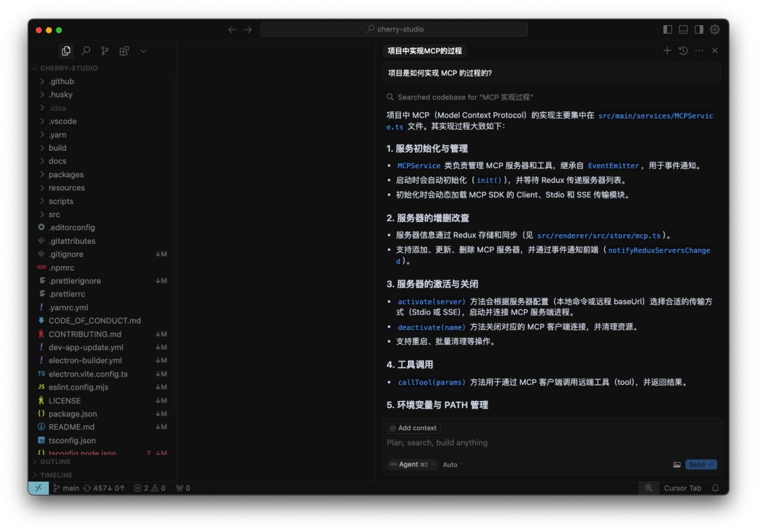Switch to the 项目中实现MCP的过程 chat tab
This screenshot has height=532, width=757.
(x=423, y=50)
